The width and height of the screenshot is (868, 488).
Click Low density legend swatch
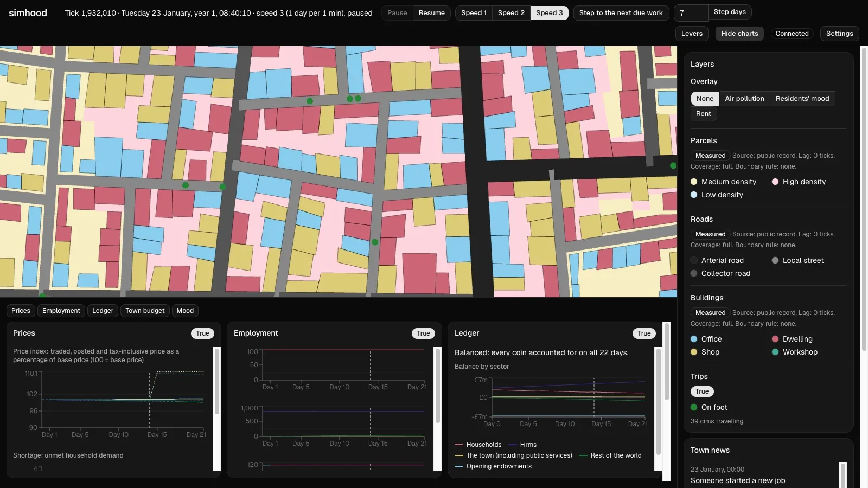click(x=694, y=195)
